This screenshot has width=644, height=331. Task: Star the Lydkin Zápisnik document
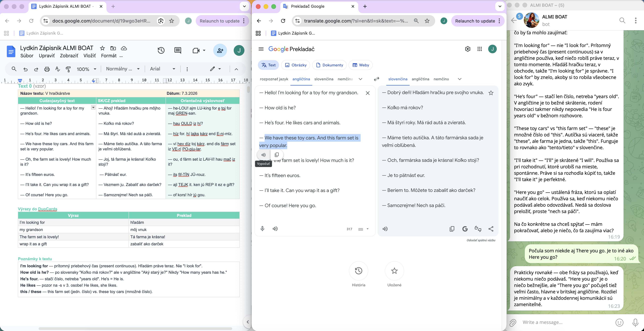coord(102,48)
